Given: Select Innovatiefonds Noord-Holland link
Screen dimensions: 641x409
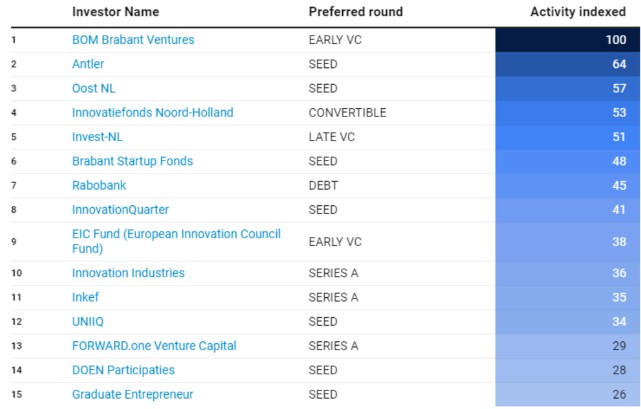Looking at the screenshot, I should click(152, 112).
